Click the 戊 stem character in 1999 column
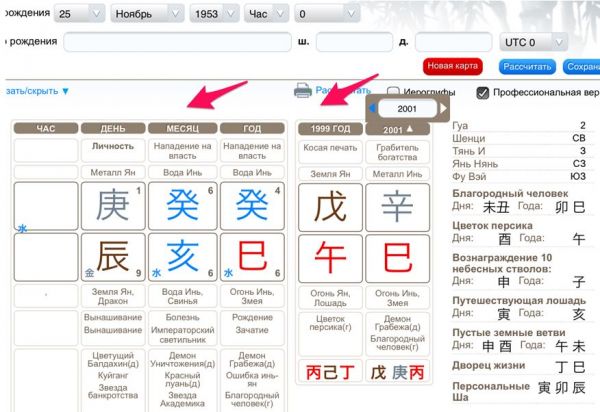 click(330, 205)
